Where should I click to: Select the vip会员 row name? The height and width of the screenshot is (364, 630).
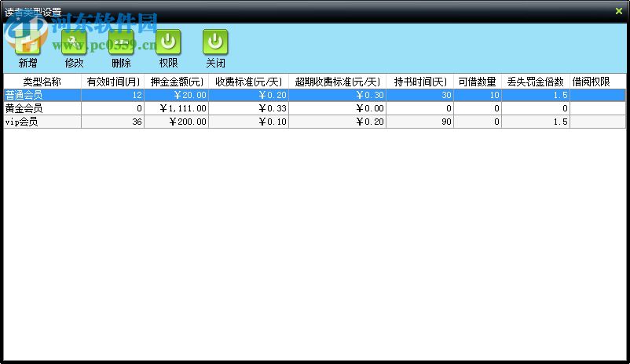[42, 122]
